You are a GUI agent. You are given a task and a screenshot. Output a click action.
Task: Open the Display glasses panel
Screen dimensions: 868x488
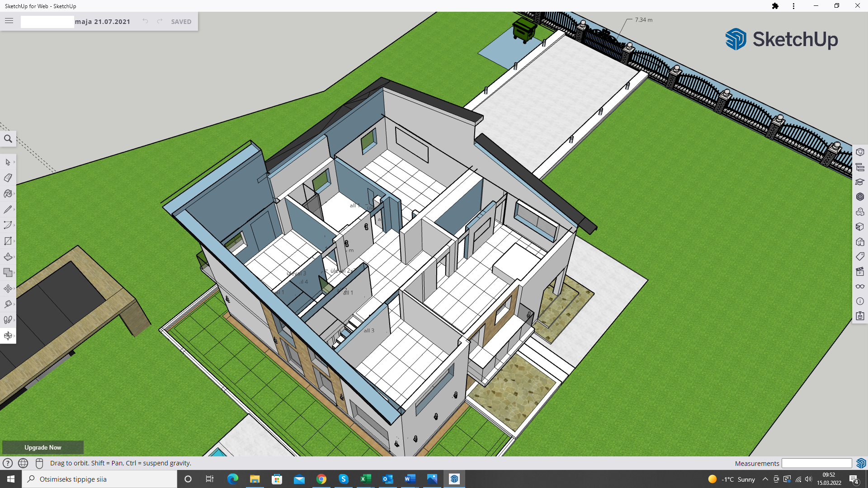click(x=860, y=286)
